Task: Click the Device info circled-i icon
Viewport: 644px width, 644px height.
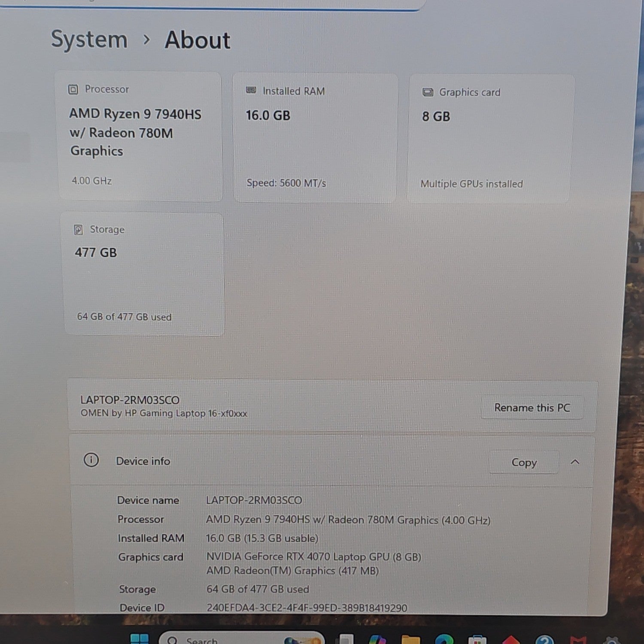Action: (91, 460)
